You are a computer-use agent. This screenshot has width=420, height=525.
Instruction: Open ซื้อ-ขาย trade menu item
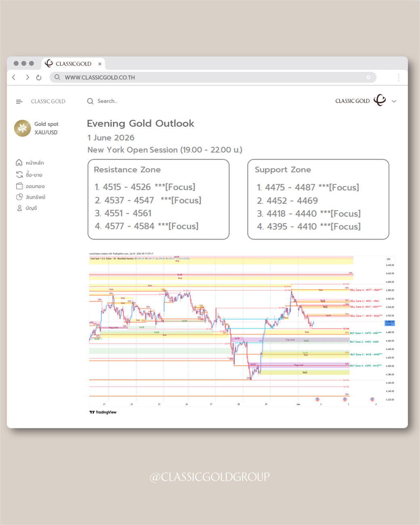29,174
